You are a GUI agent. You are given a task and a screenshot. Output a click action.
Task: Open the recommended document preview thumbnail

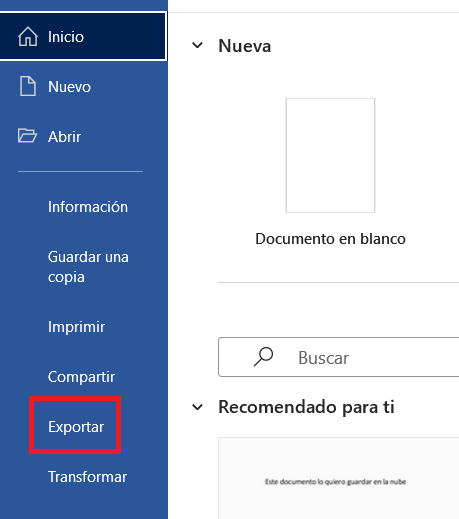pyautogui.click(x=339, y=478)
